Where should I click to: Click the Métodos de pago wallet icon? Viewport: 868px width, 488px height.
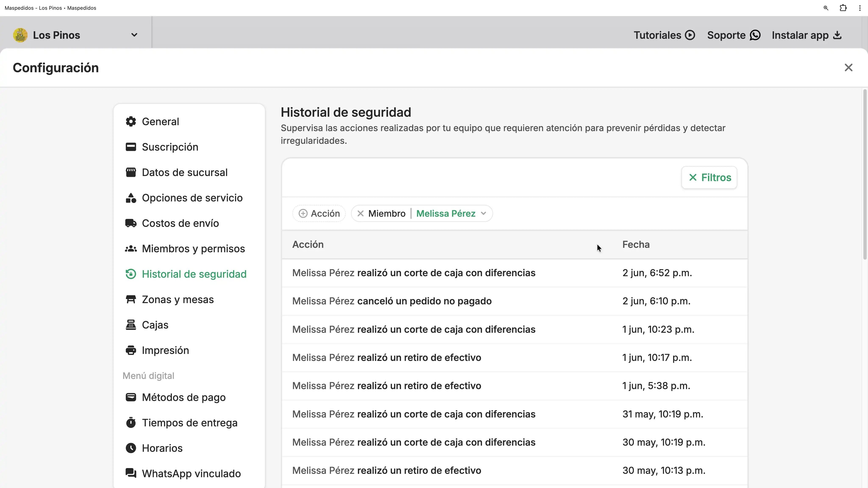(x=131, y=397)
